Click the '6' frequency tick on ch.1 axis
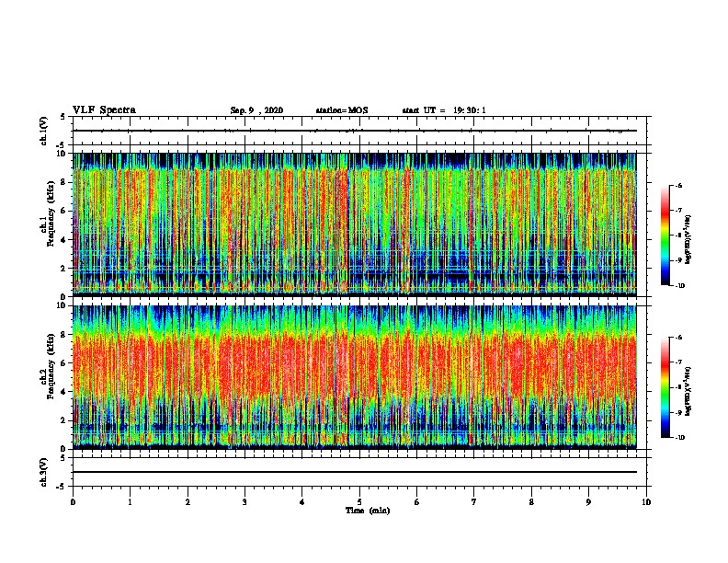The image size is (728, 563). pos(63,211)
